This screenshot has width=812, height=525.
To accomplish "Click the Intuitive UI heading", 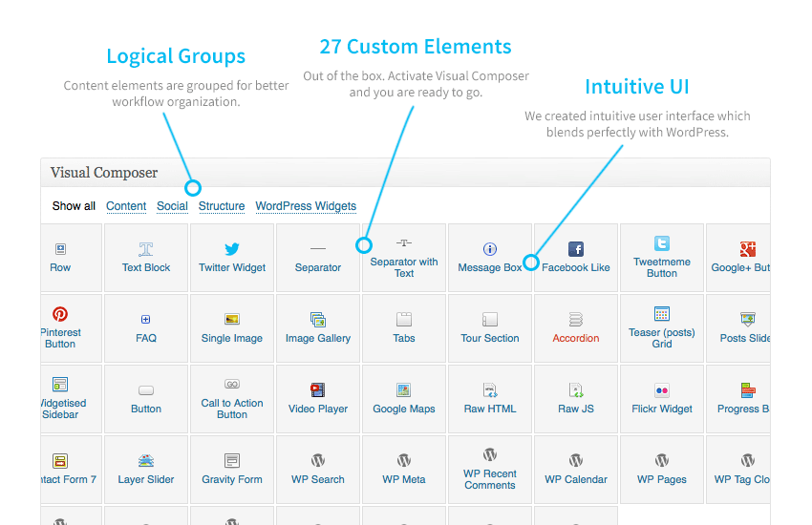I will click(637, 86).
